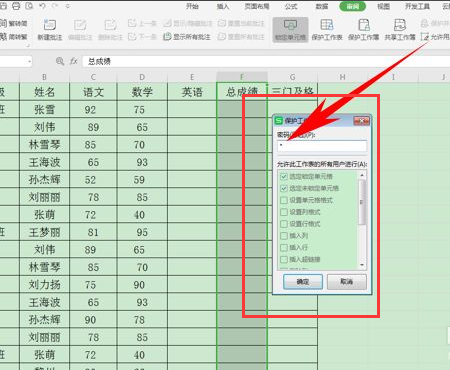Open the name box dropdown arrow

point(30,61)
